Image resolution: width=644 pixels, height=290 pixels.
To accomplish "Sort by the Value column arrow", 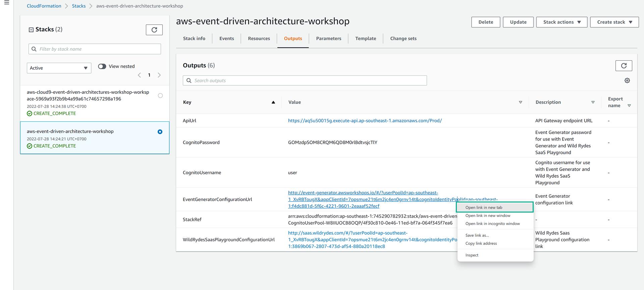I will pos(521,102).
